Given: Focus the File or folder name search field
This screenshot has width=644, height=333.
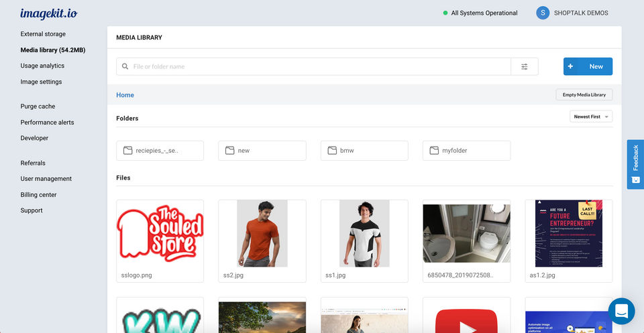Looking at the screenshot, I should click(313, 66).
